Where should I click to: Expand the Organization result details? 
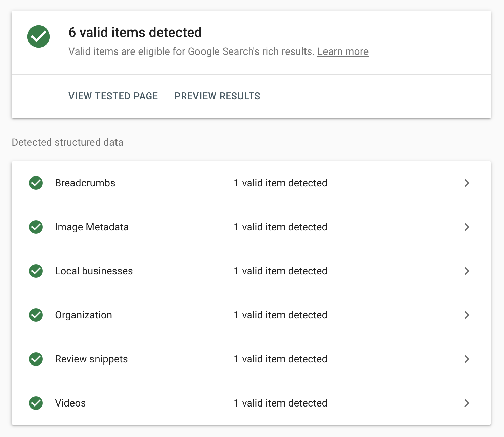[x=467, y=315]
